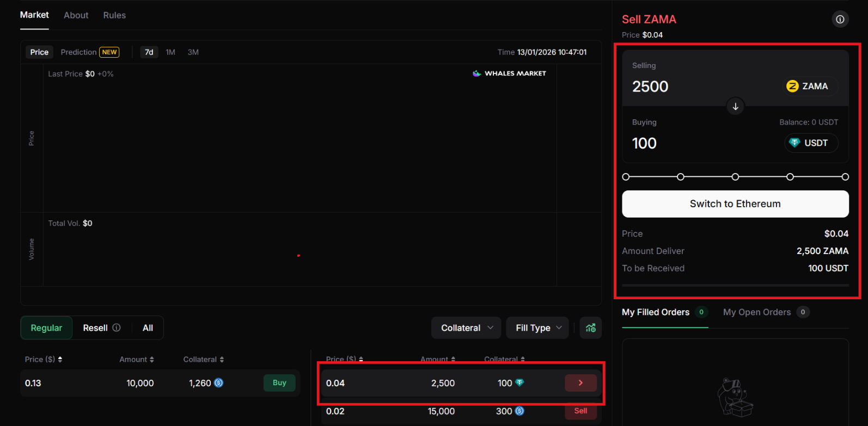Click the swap direction arrow icon
Screen dimensions: 868x426
click(735, 107)
